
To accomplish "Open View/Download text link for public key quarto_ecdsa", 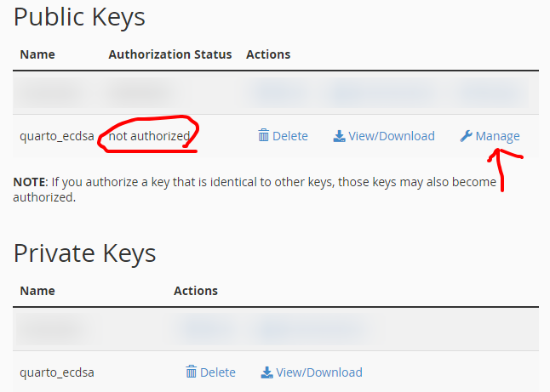I will tap(392, 136).
